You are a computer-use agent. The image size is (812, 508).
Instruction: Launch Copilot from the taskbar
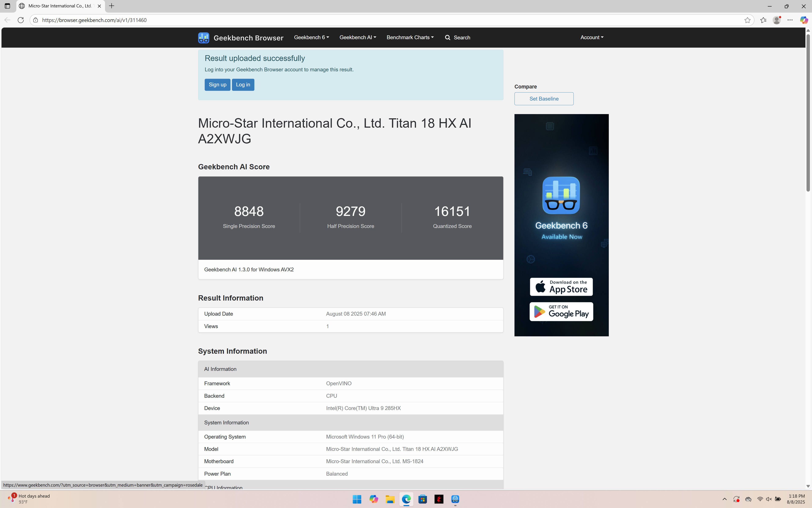373,499
